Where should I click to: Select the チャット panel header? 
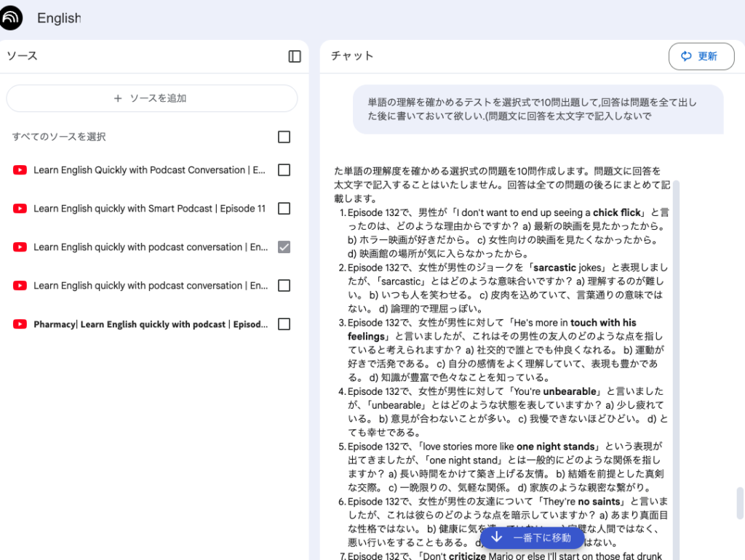[352, 57]
